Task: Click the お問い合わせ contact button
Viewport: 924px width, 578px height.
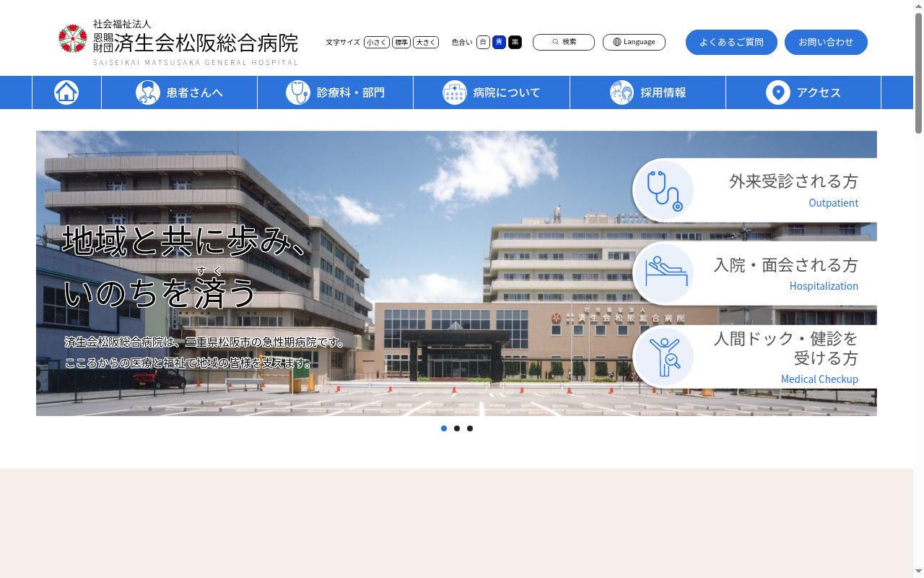Action: click(x=826, y=42)
